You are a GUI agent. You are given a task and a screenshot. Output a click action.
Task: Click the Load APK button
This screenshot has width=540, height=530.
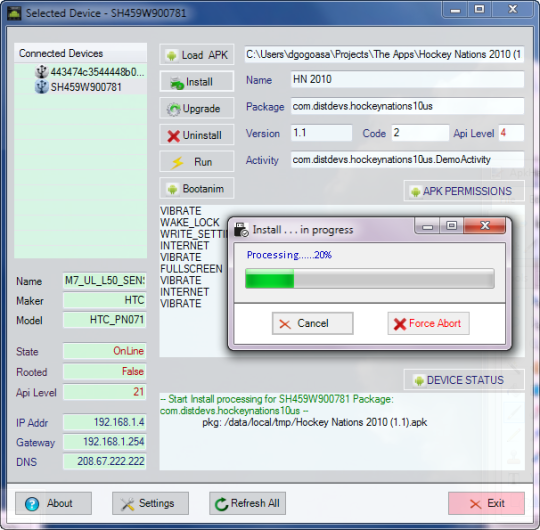(x=196, y=54)
